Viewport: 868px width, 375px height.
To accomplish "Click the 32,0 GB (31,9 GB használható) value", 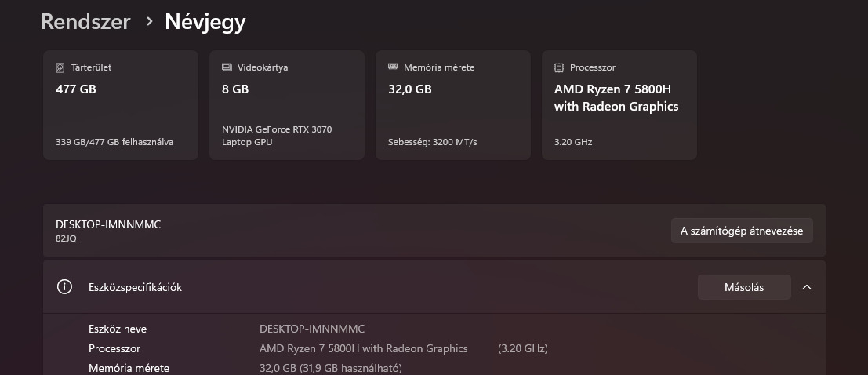I will click(x=330, y=368).
